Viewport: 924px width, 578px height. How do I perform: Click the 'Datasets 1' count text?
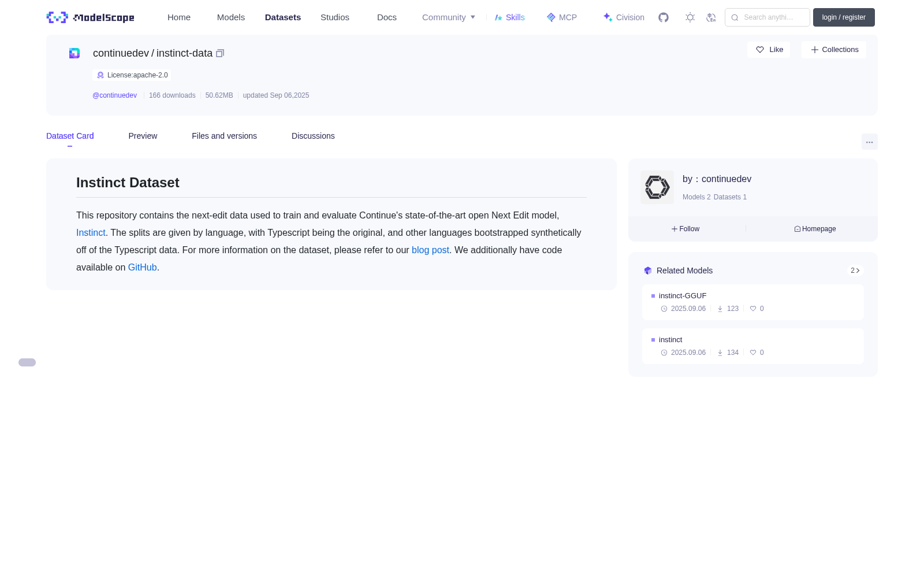730,197
